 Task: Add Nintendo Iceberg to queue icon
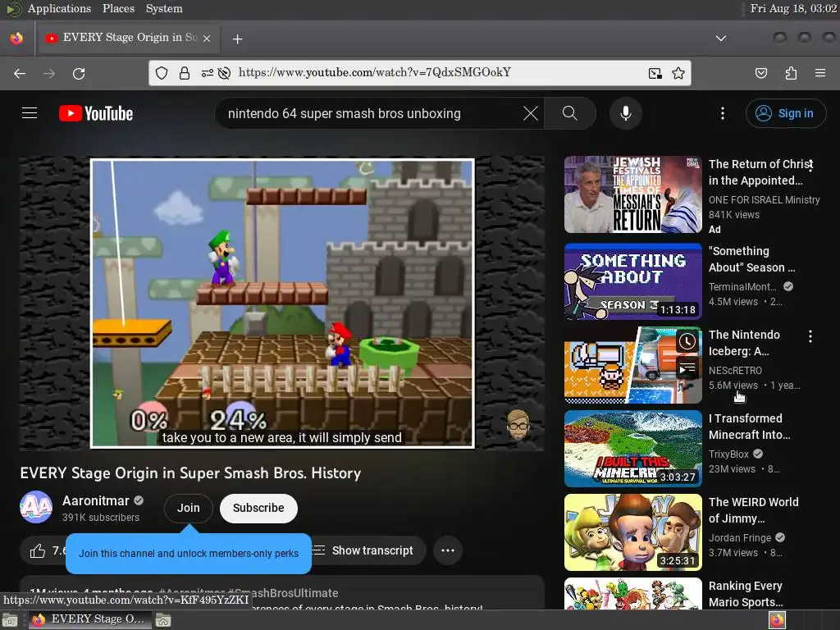[x=687, y=368]
